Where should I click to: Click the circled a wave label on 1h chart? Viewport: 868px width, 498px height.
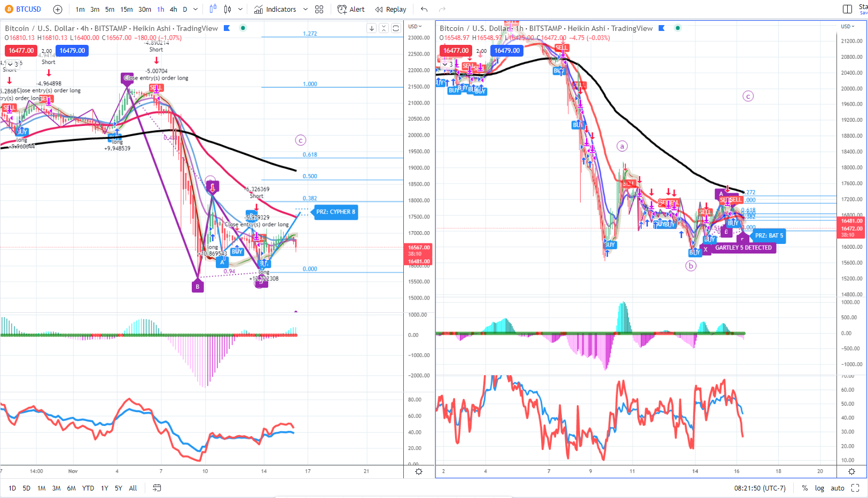click(622, 146)
